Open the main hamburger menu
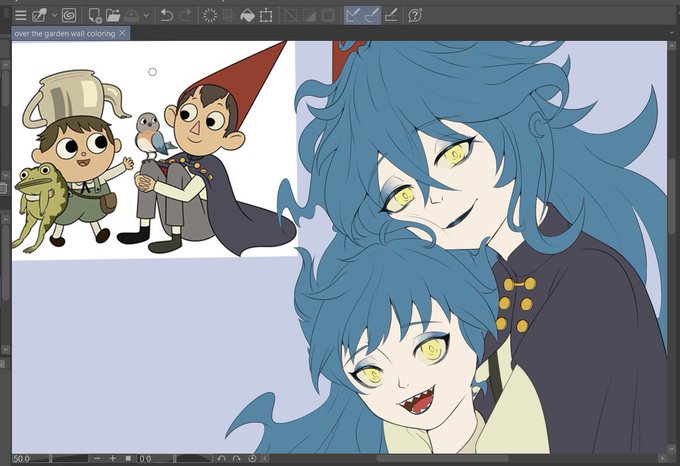Viewport: 680px width, 466px height. tap(20, 16)
